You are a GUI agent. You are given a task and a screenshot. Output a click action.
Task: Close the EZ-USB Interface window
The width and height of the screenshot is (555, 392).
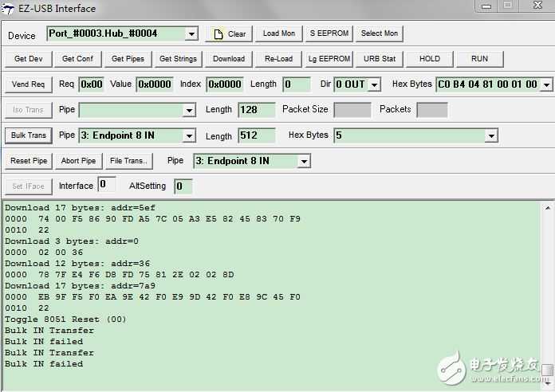click(x=537, y=5)
